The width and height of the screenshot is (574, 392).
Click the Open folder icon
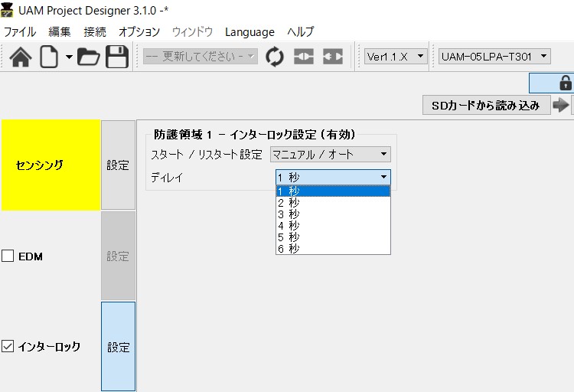[89, 57]
